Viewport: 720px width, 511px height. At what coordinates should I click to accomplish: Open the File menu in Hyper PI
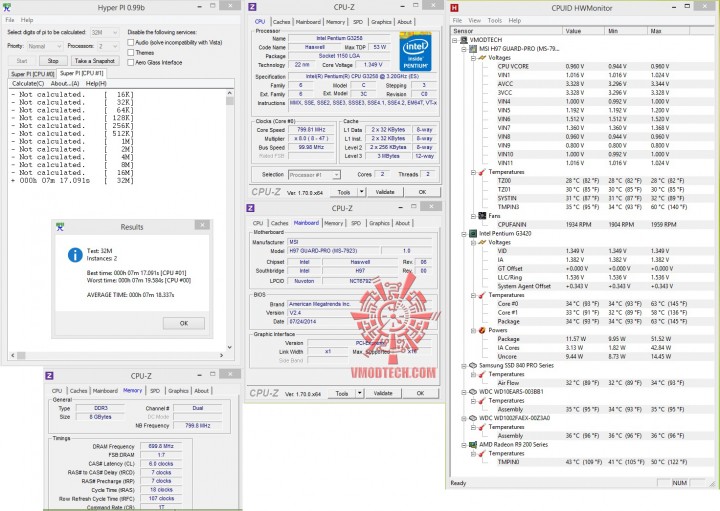coord(10,20)
